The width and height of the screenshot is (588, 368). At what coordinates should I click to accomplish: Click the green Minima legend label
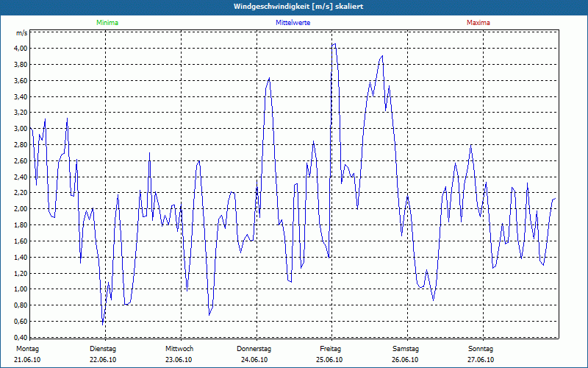[x=107, y=23]
